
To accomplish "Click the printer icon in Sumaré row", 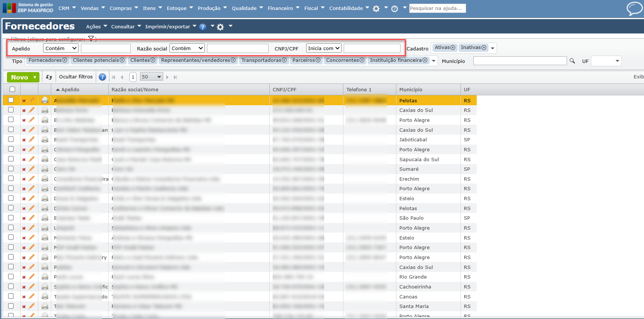I will click(x=45, y=169).
